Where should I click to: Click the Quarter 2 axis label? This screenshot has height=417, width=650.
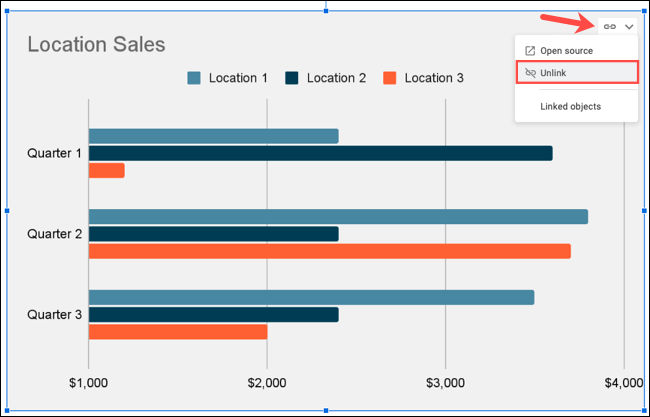[x=55, y=234]
